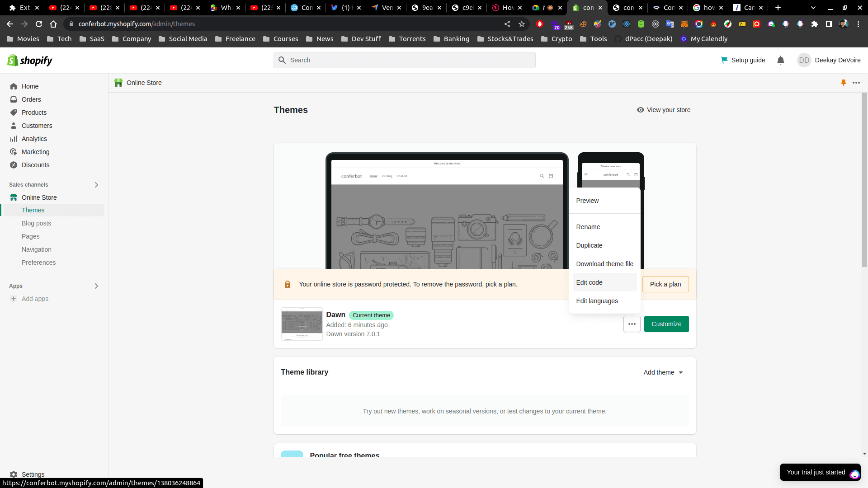Viewport: 868px width, 488px height.
Task: Click the Dawn theme thumbnail
Action: tap(302, 324)
